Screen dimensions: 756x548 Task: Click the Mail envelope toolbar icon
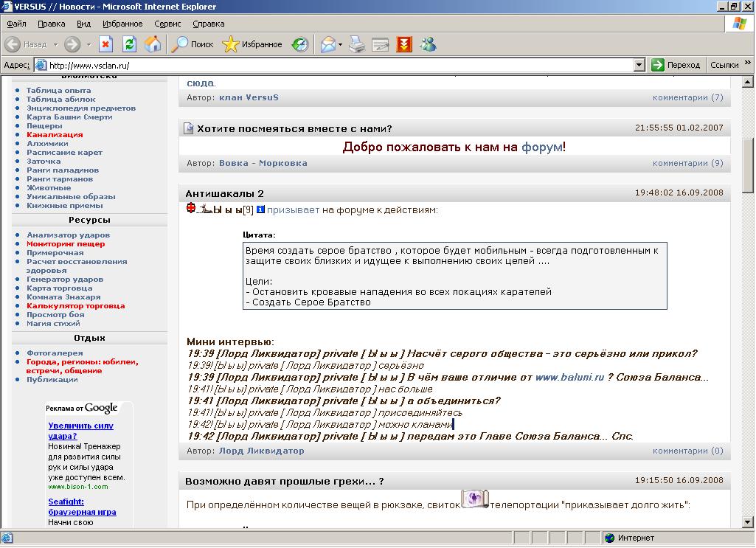(x=327, y=44)
